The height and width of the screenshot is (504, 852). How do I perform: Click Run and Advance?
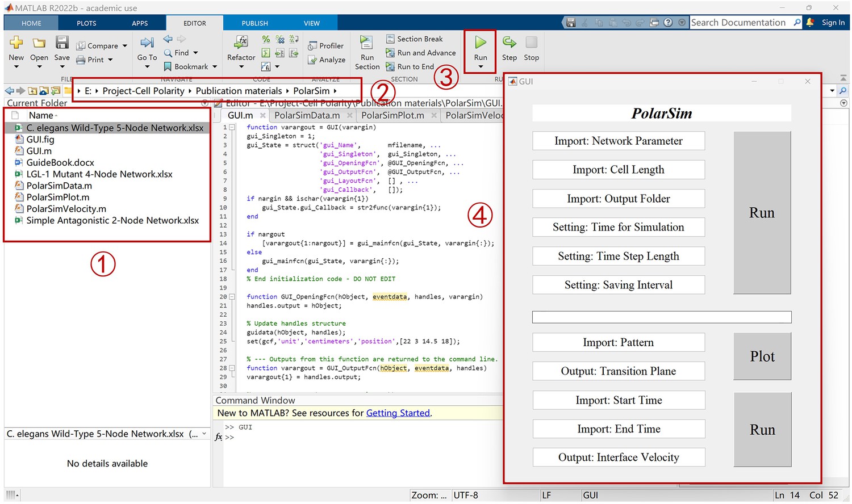click(x=420, y=53)
